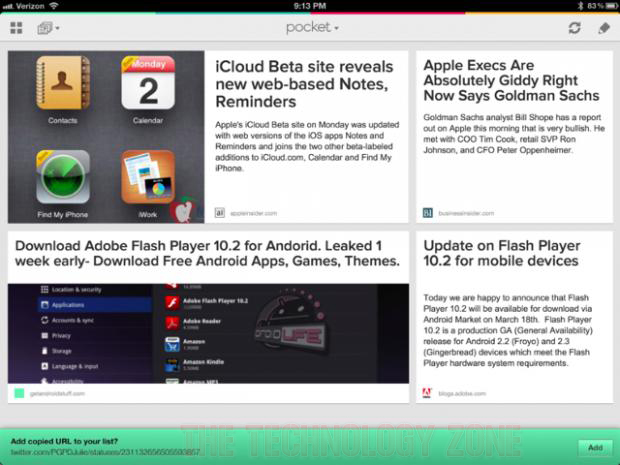Click the businessinsider source favicon
620x465 pixels.
pos(427,213)
